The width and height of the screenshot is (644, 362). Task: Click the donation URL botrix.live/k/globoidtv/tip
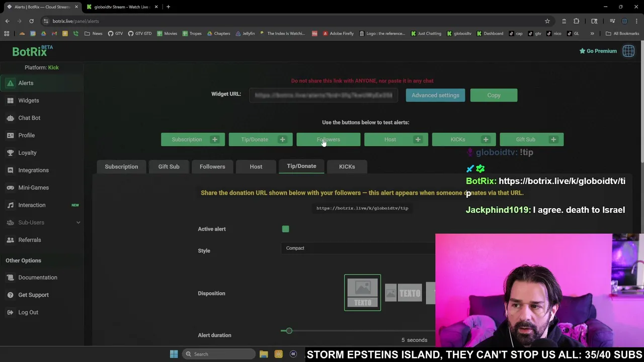(x=362, y=208)
